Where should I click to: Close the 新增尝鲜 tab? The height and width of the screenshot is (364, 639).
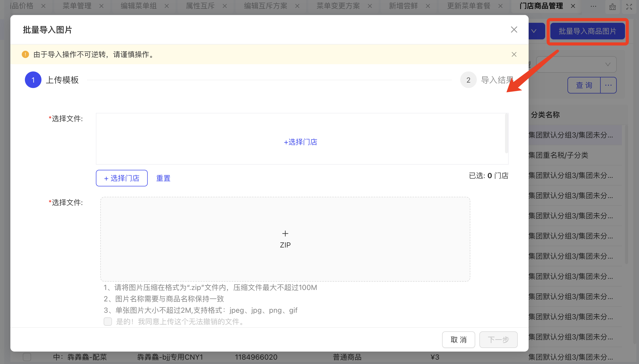click(428, 6)
